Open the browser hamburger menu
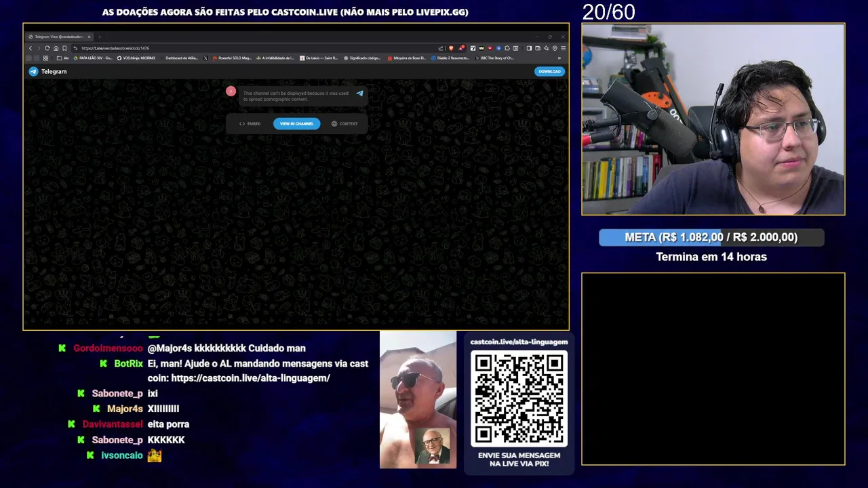This screenshot has width=868, height=488. (x=563, y=48)
